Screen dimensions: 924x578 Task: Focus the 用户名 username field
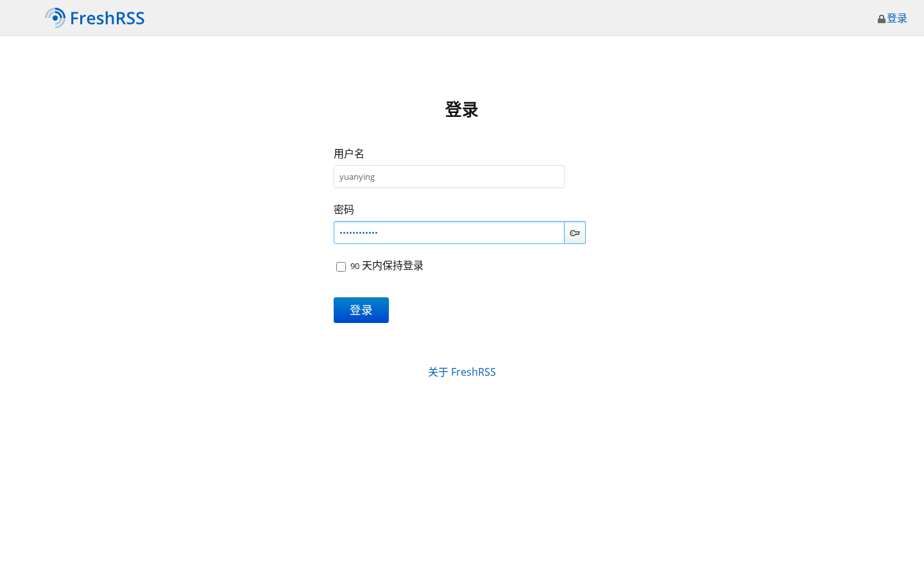[449, 177]
